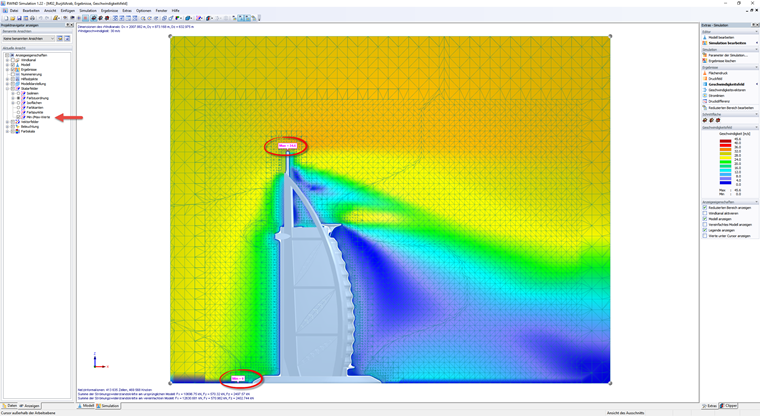Enable Vereinfachtes Modell anzeigen checkbox

tap(705, 224)
